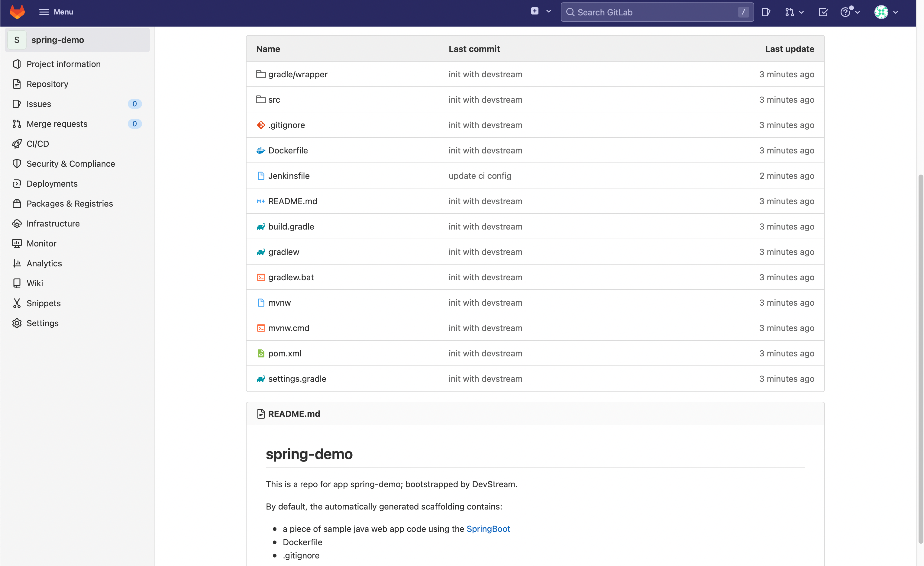
Task: Open the Issues icon in top bar
Action: click(x=766, y=12)
